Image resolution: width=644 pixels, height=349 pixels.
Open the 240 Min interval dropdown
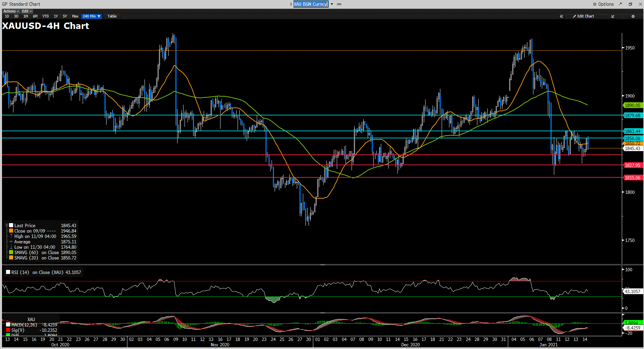(x=91, y=16)
